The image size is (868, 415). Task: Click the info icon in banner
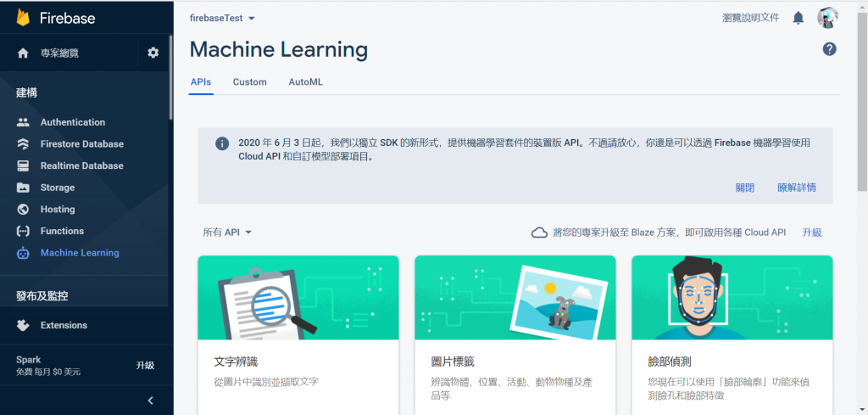pos(222,143)
